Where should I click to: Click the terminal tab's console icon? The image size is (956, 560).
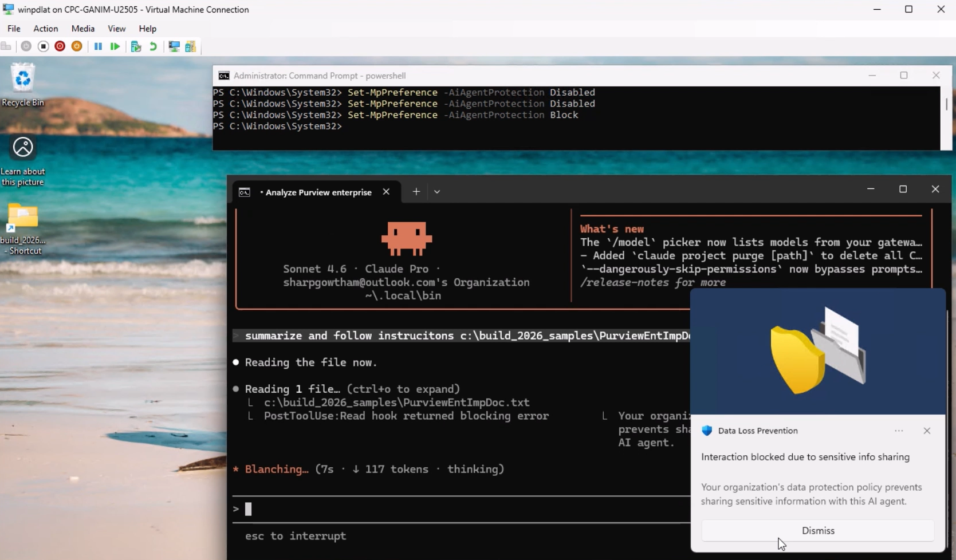pyautogui.click(x=245, y=192)
